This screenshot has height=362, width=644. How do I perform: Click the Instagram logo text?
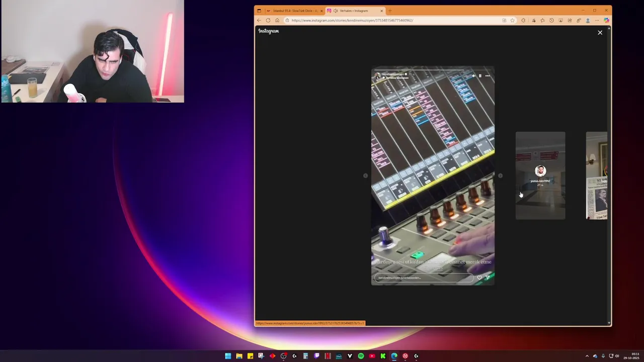pyautogui.click(x=269, y=31)
